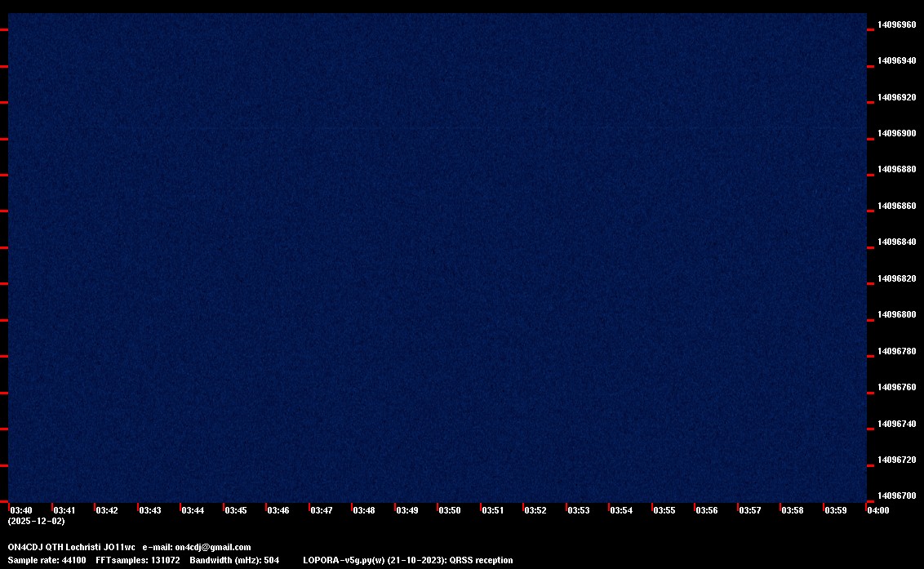
Task: Click the 03:54 time label
Action: click(x=621, y=510)
